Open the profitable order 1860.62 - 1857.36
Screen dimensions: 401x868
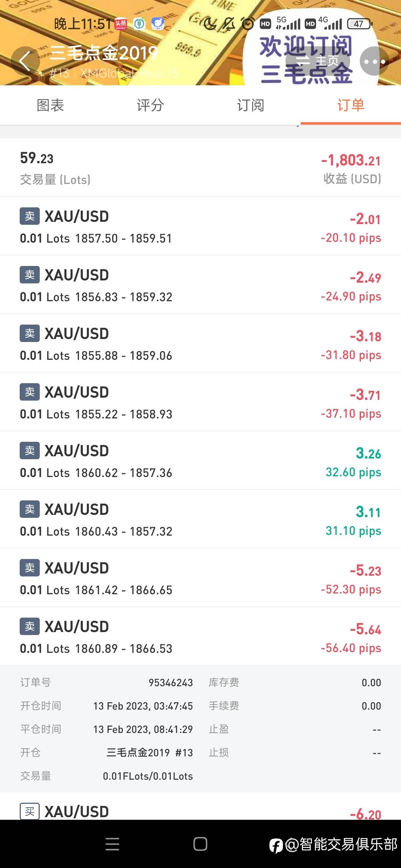click(x=200, y=461)
